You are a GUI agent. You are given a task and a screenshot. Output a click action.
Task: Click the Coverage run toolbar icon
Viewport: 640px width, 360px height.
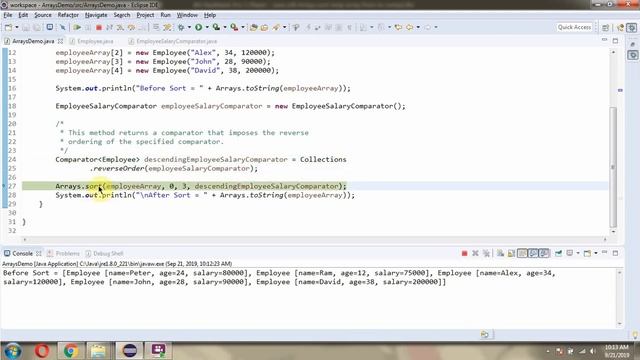(216, 27)
